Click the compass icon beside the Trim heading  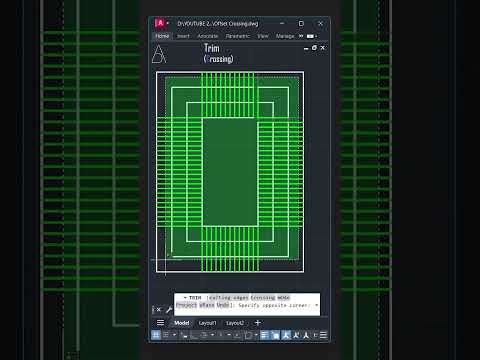click(x=159, y=54)
